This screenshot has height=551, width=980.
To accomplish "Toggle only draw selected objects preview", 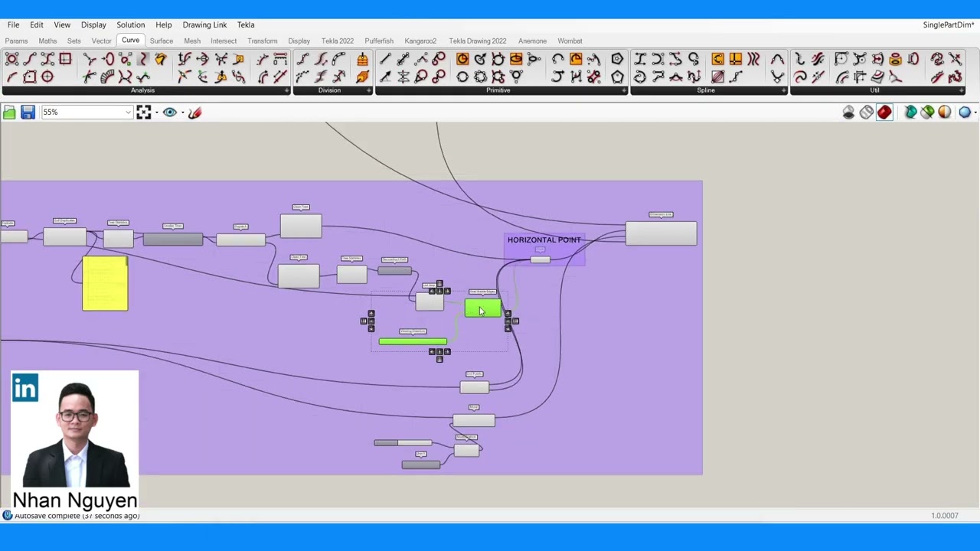I will pos(910,112).
